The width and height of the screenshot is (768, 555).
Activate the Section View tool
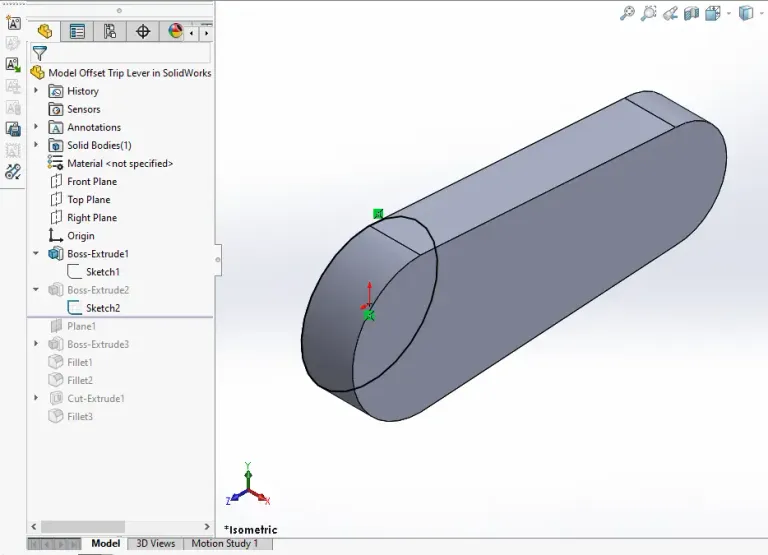click(692, 13)
